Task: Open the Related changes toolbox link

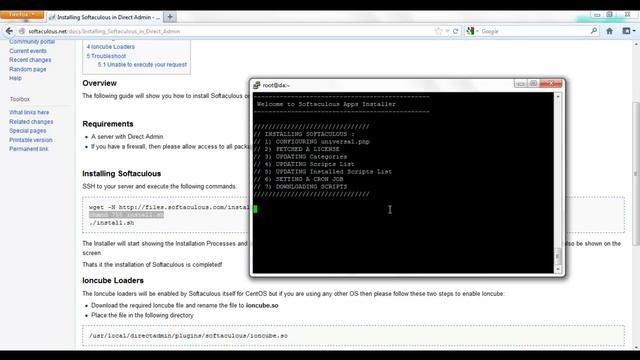Action: click(x=31, y=122)
